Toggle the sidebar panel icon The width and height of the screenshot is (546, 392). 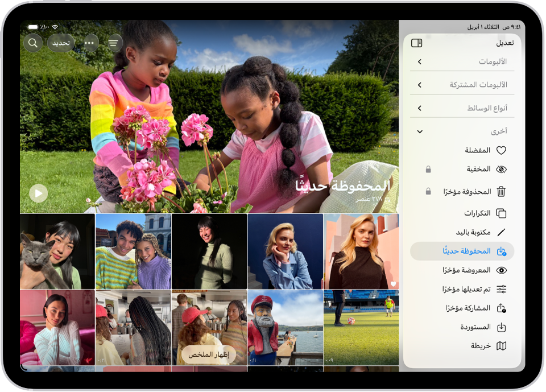[416, 43]
